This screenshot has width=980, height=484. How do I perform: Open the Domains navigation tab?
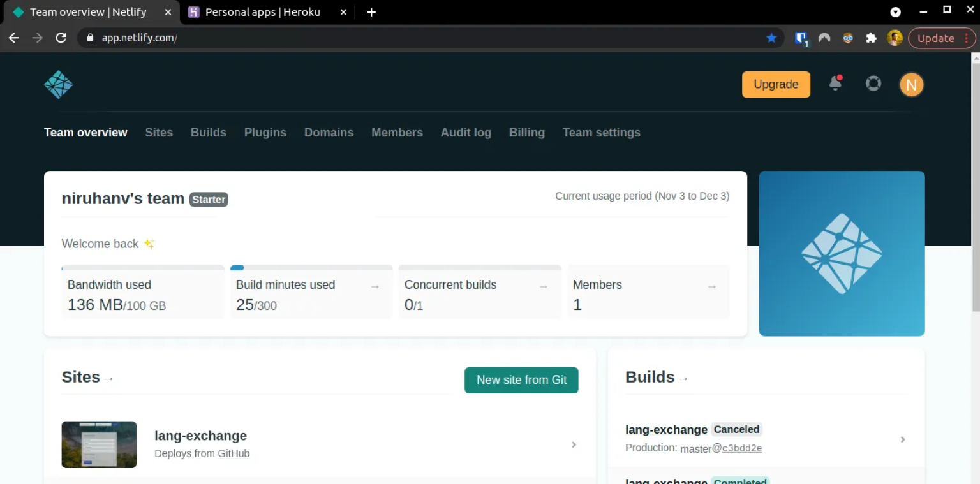tap(329, 133)
